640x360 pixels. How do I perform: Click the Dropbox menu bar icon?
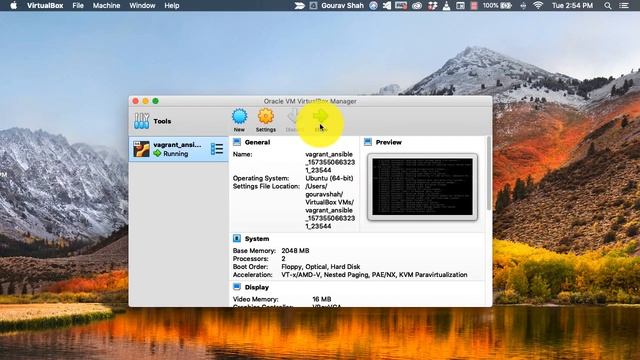(x=432, y=6)
